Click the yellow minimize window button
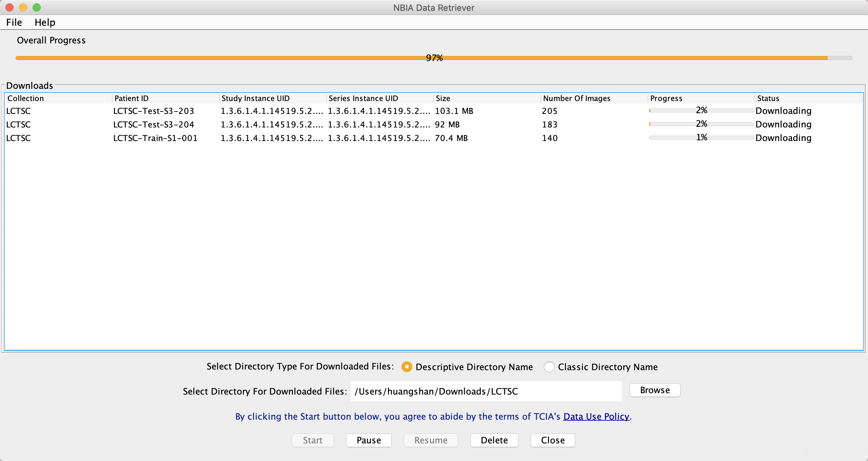 point(23,7)
